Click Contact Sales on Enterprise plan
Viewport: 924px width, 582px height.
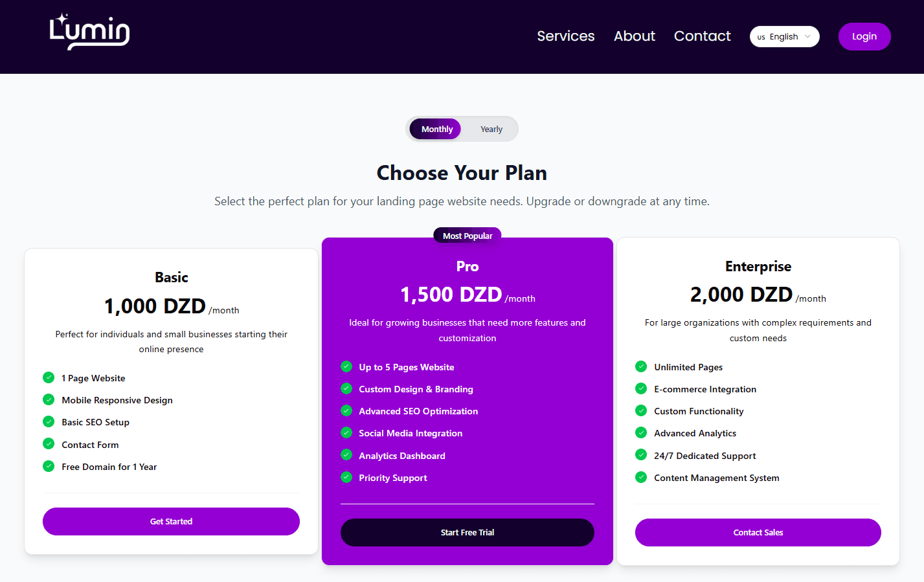[758, 532]
